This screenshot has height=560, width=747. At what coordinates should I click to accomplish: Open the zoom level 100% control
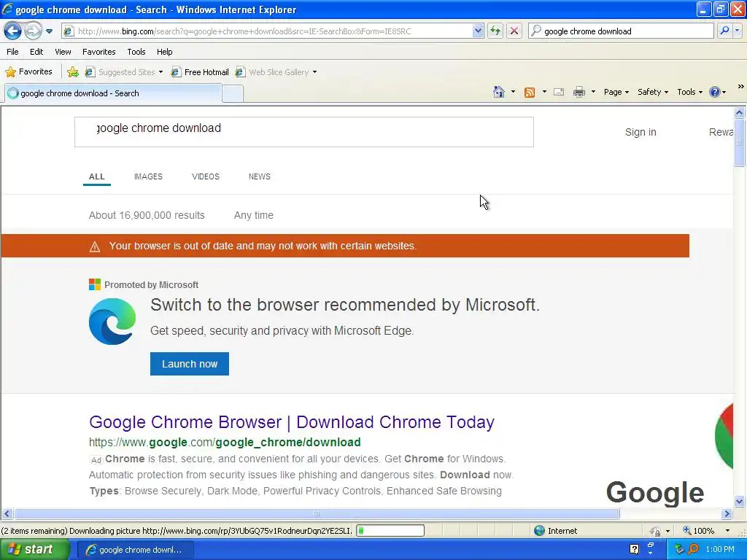point(705,531)
